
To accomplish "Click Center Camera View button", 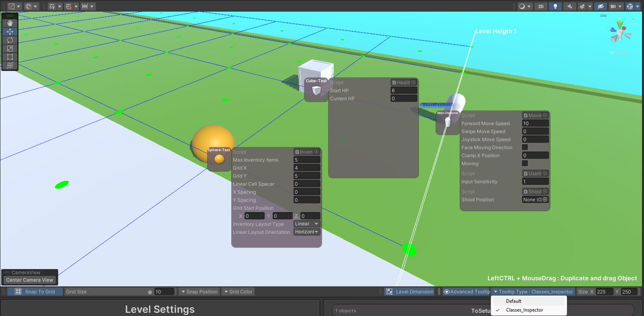I will (30, 280).
